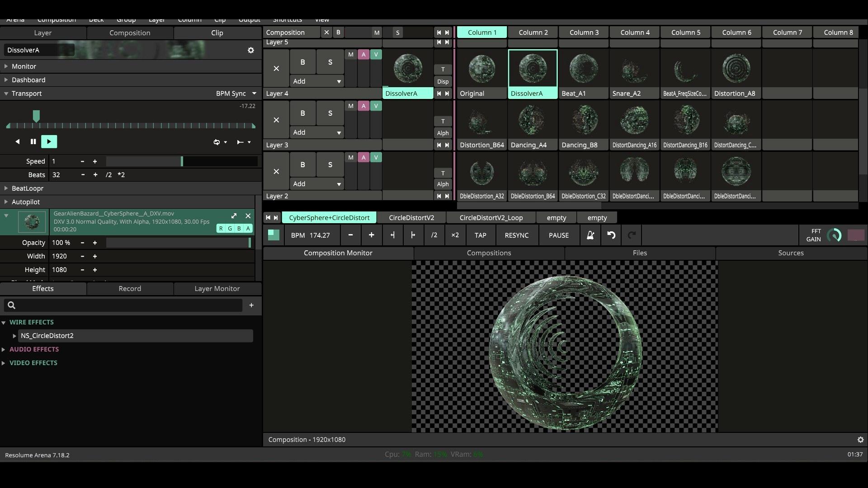
Task: Click the undo arrow in tempo bar
Action: coord(611,235)
